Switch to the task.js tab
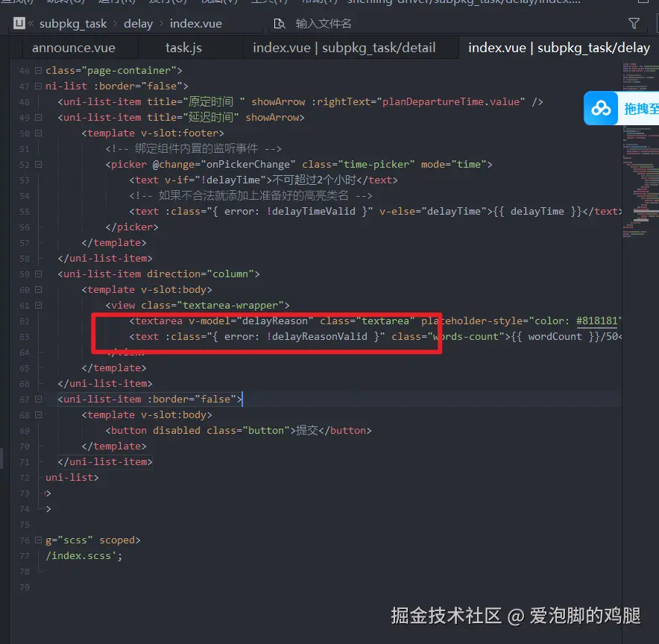659x644 pixels. tap(183, 48)
